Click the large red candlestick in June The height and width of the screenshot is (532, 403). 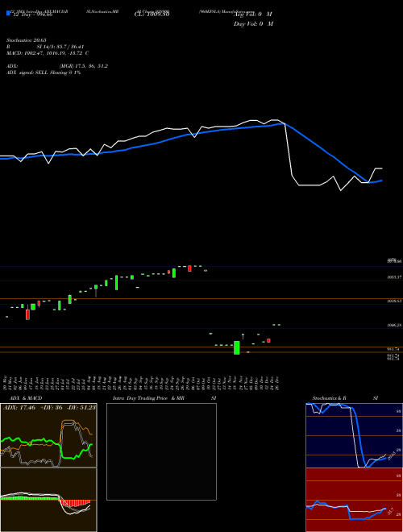28,314
